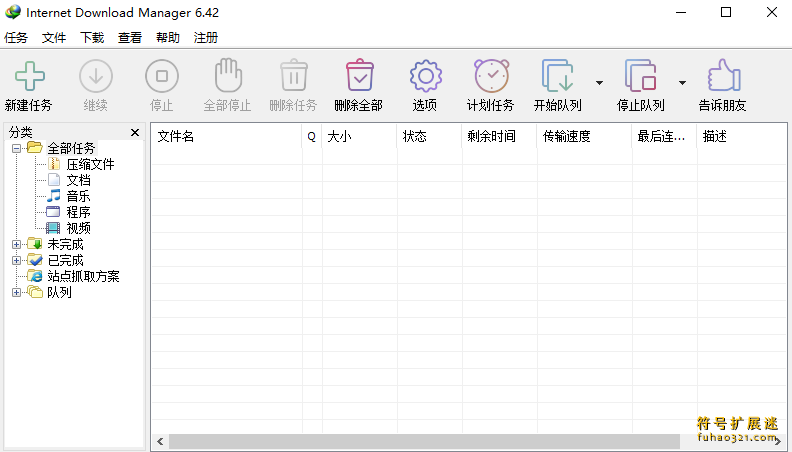Open the 计划任务 clock icon

[x=491, y=76]
